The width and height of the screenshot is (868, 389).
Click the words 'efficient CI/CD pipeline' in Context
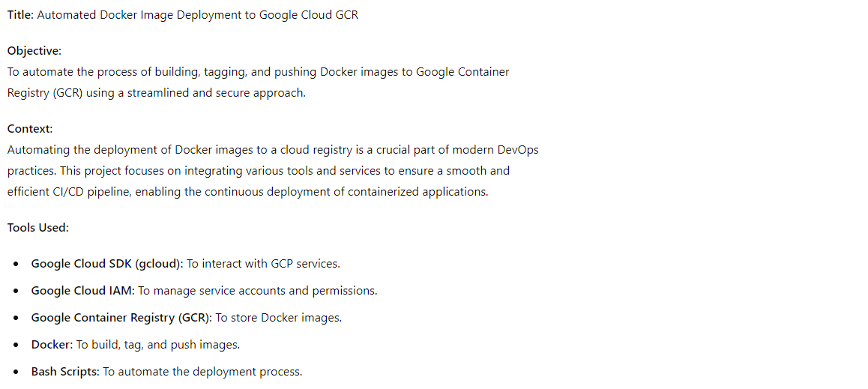70,192
